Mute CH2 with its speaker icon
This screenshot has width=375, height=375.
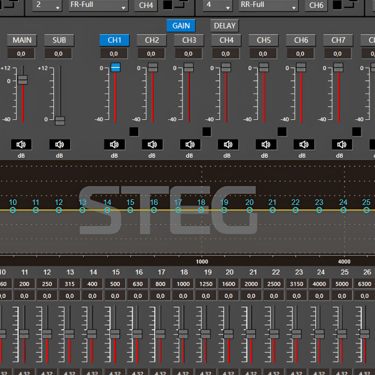152,144
